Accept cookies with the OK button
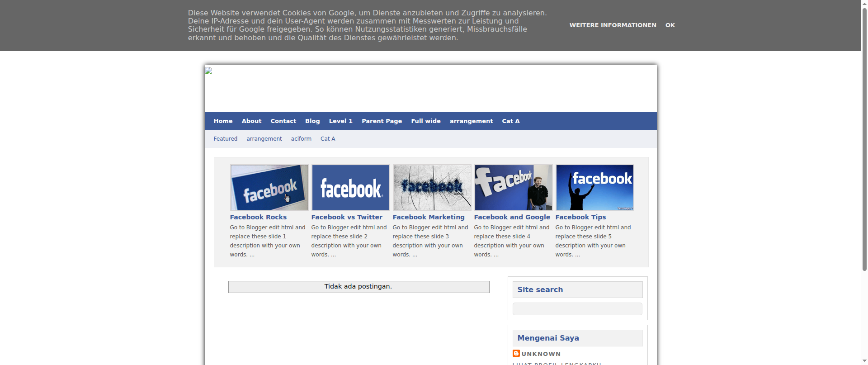 (x=670, y=25)
